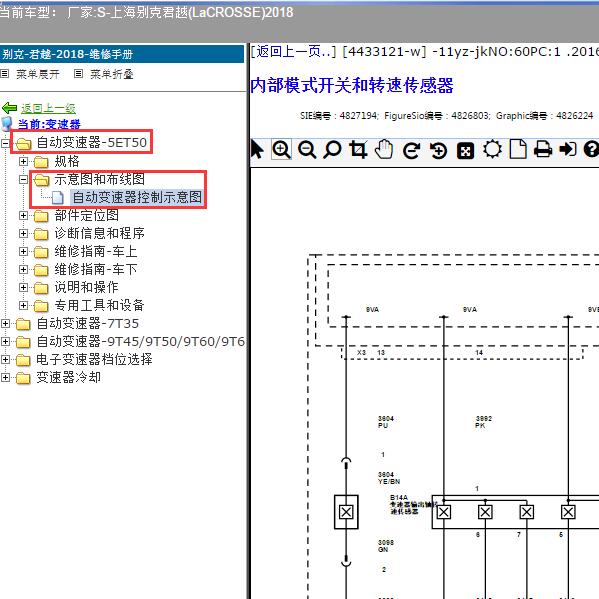This screenshot has height=599, width=599.
Task: Select the 示意图和布线图 tree item
Action: (x=99, y=179)
